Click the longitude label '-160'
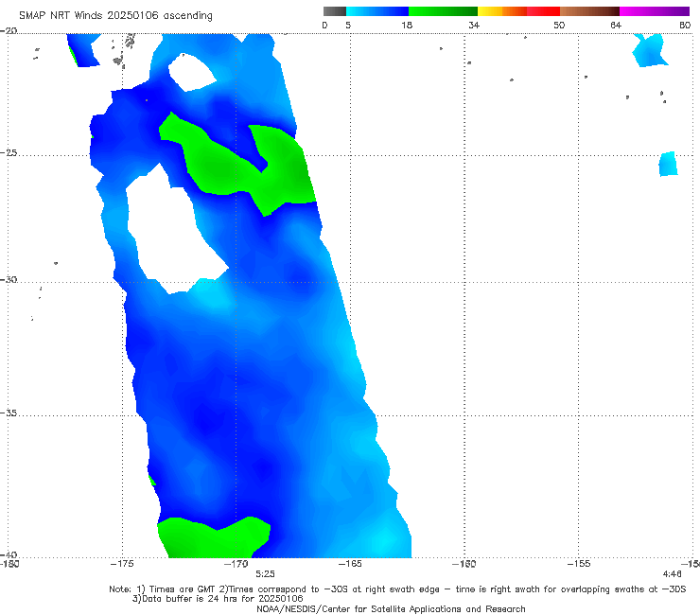The image size is (700, 615). (464, 564)
